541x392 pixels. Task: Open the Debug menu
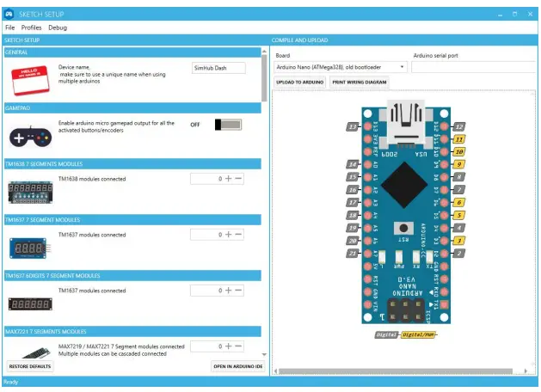(x=57, y=28)
